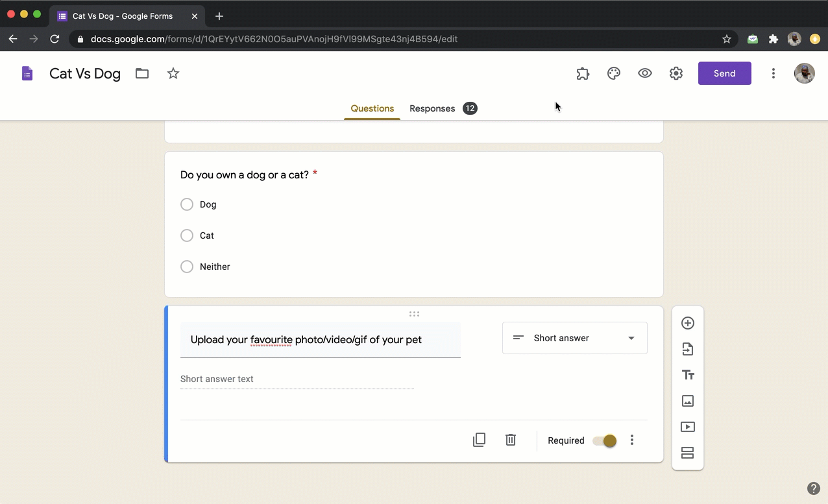
Task: Add a new section to the form
Action: click(x=688, y=453)
